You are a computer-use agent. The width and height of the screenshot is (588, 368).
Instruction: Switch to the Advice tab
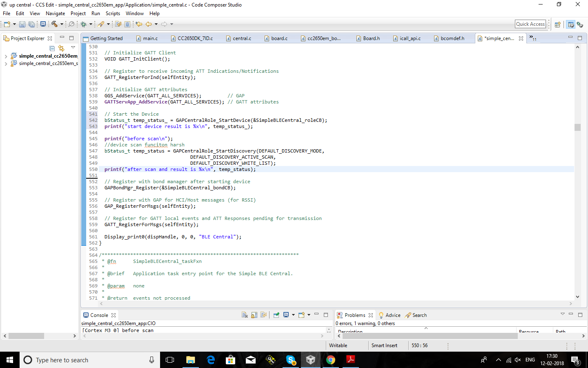[x=390, y=315]
